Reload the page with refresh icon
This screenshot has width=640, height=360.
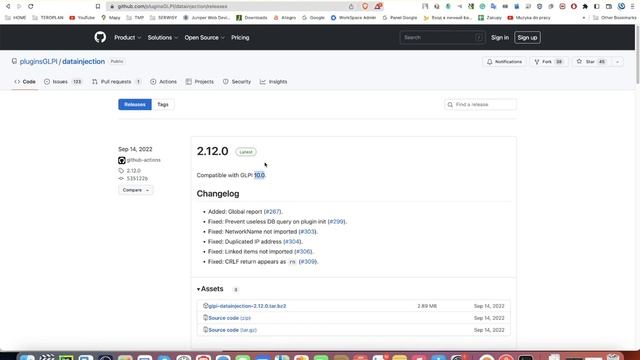[x=31, y=6]
